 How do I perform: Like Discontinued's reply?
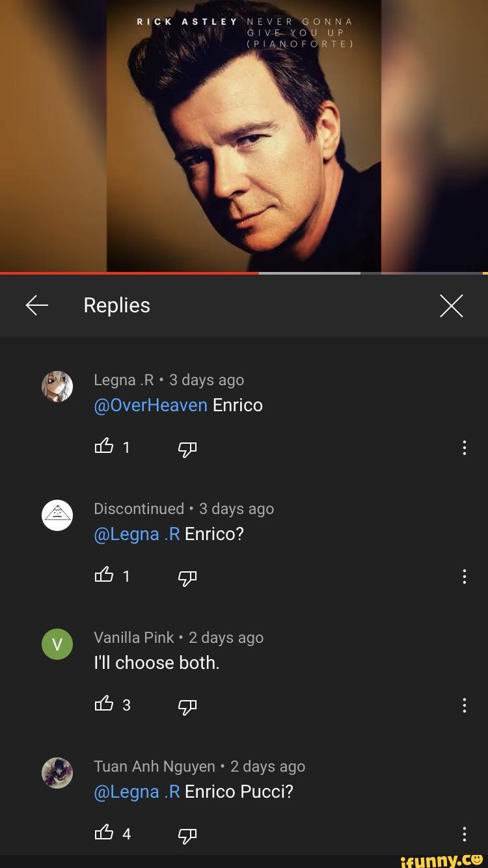coord(104,575)
